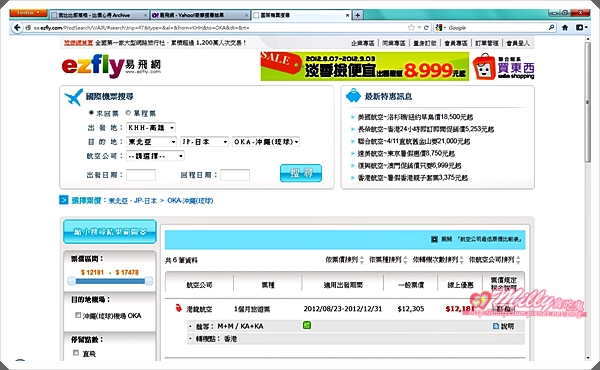Open the 說明 document icon link
Image resolution: width=600 pixels, height=370 pixels.
(503, 326)
